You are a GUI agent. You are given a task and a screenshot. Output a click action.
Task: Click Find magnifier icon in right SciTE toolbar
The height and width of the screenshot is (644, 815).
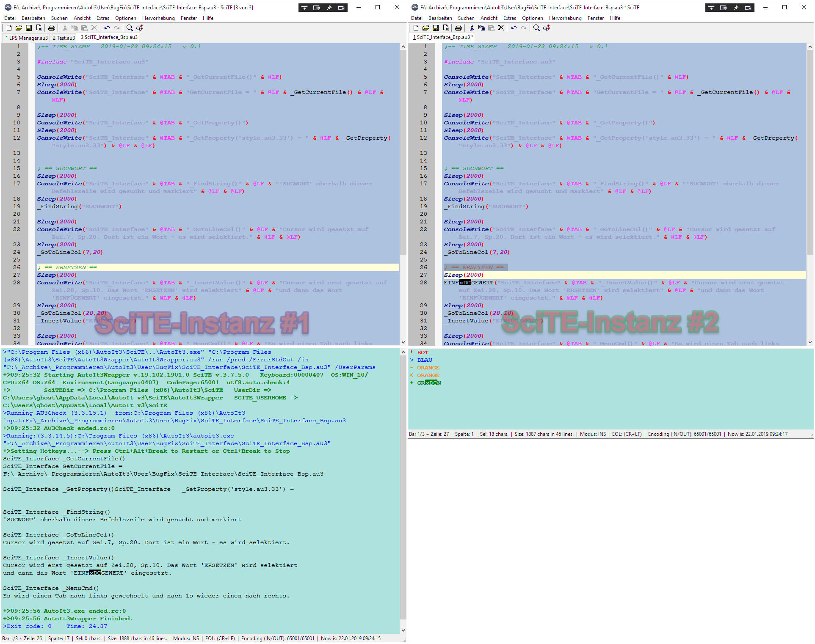tap(536, 28)
